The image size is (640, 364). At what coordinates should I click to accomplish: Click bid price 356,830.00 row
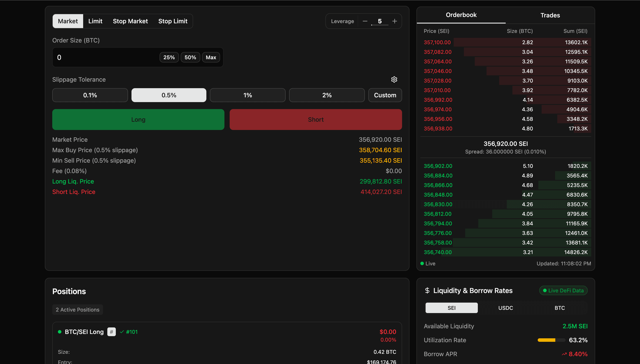pos(505,204)
